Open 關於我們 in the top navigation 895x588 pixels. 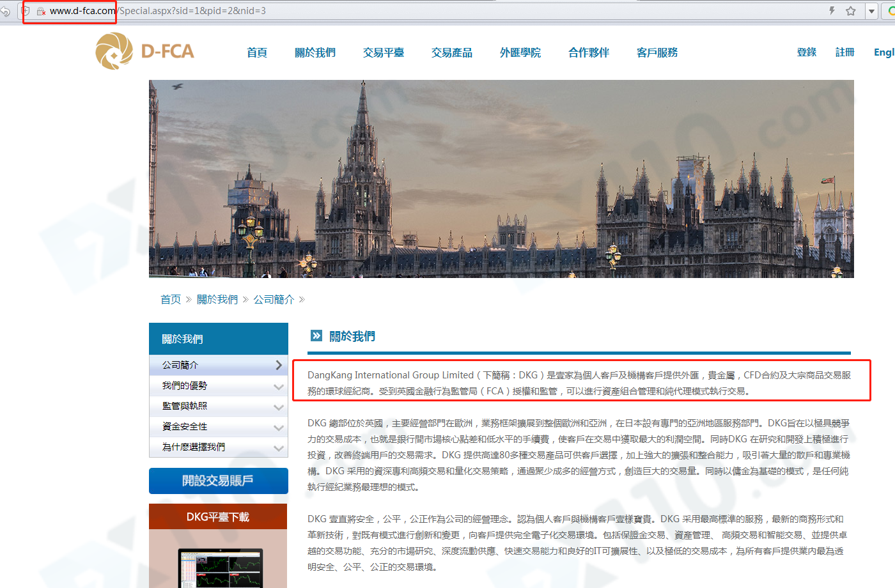click(x=315, y=52)
